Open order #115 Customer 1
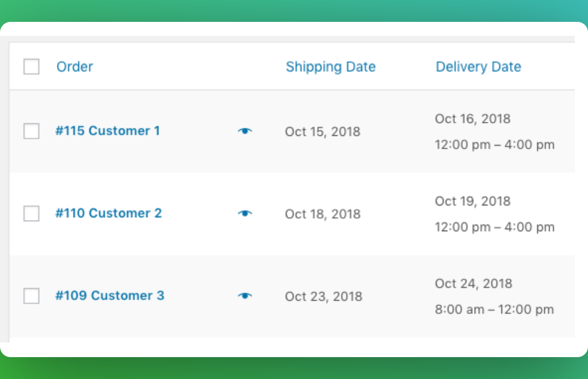588x379 pixels. tap(108, 131)
